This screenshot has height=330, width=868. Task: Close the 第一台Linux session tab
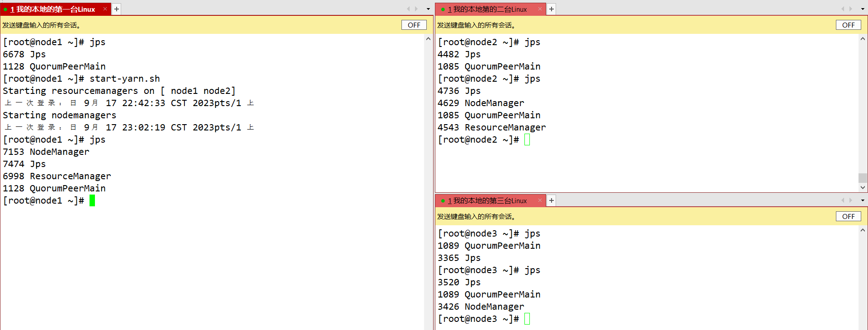pos(105,9)
